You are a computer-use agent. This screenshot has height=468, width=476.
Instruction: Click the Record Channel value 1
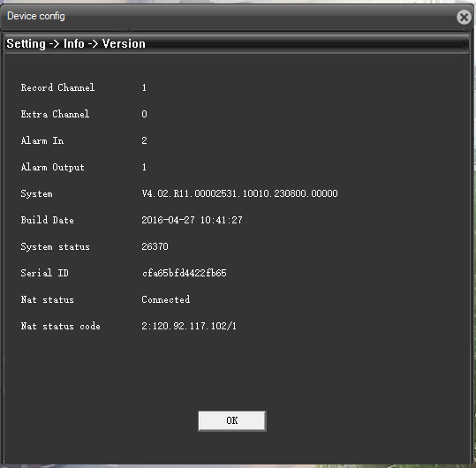(x=144, y=87)
